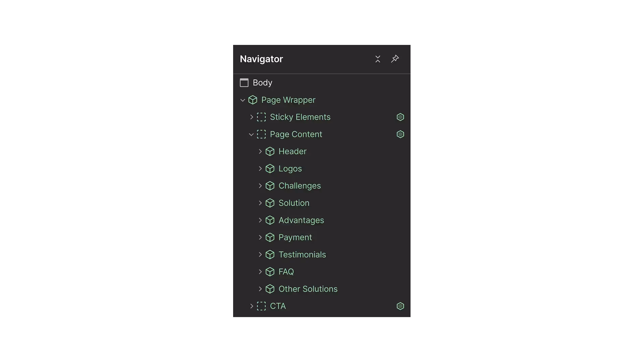This screenshot has height=362, width=644.
Task: Pin the Navigator panel open
Action: coord(395,59)
